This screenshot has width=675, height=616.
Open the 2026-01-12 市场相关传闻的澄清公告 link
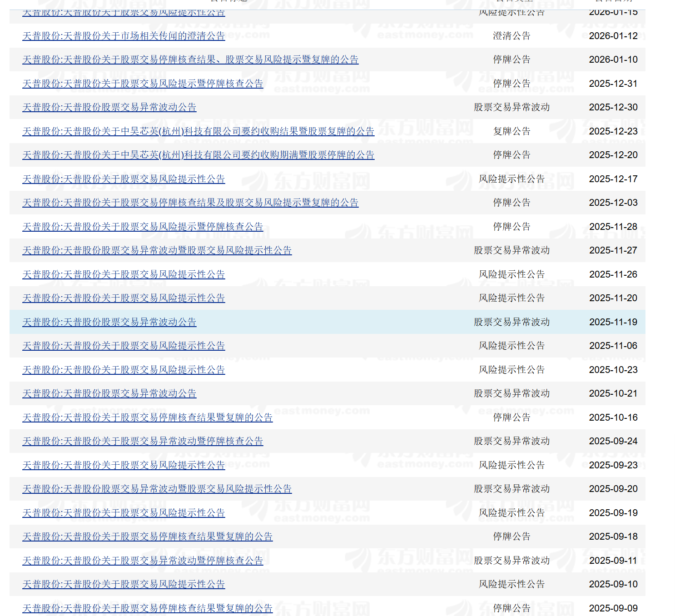coord(124,36)
